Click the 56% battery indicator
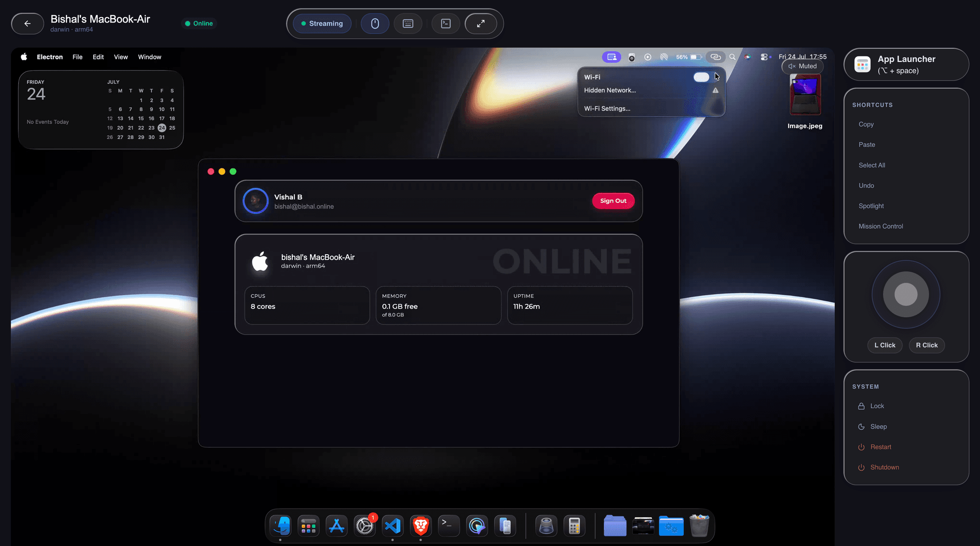980x546 pixels. (x=689, y=57)
